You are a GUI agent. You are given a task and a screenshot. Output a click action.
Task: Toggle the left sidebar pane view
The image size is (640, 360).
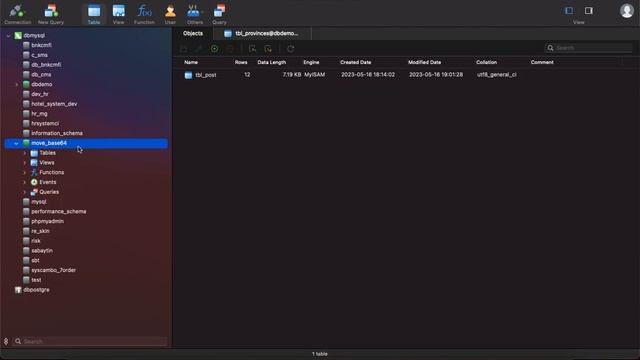click(x=569, y=11)
